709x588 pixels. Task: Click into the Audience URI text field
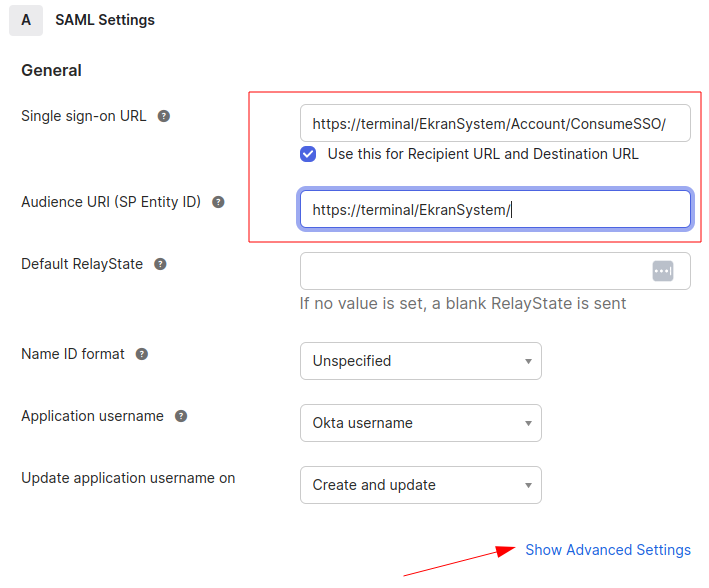tap(495, 210)
